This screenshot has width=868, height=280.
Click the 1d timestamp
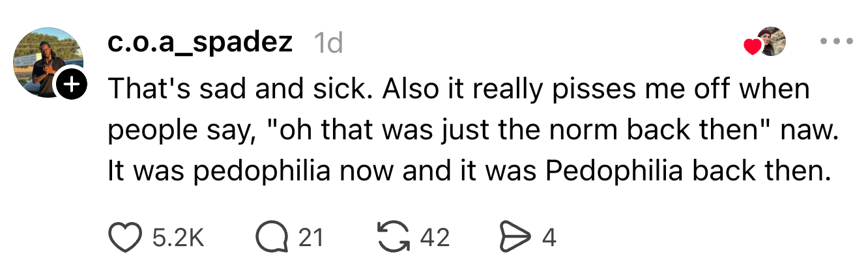coord(328,43)
